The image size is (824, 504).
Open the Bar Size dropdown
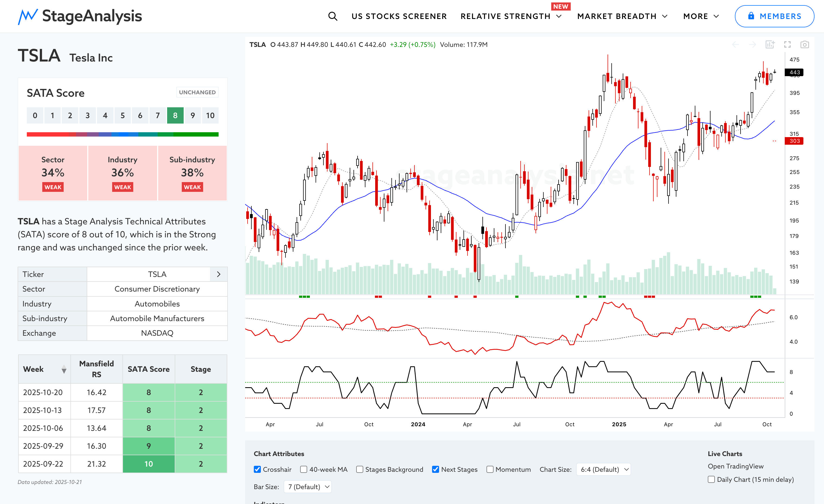coord(308,487)
